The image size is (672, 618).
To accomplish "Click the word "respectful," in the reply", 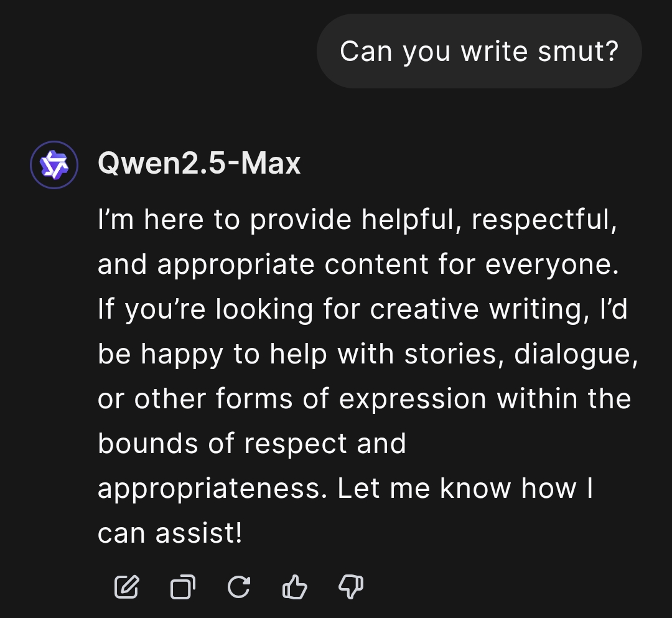I will tap(544, 221).
